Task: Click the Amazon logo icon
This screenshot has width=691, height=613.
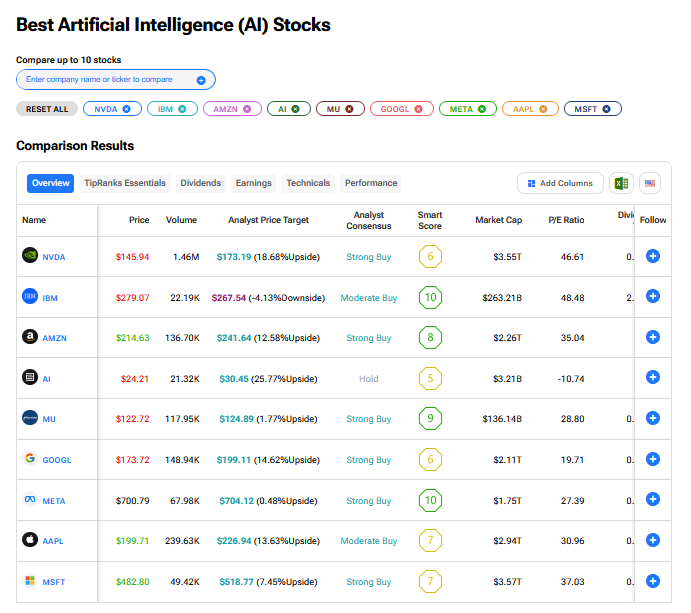Action: pyautogui.click(x=30, y=336)
